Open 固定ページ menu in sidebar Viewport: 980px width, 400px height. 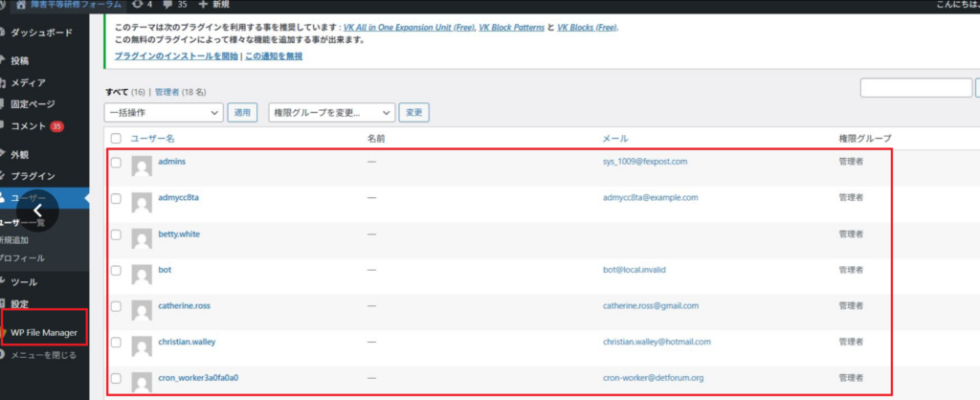[33, 104]
